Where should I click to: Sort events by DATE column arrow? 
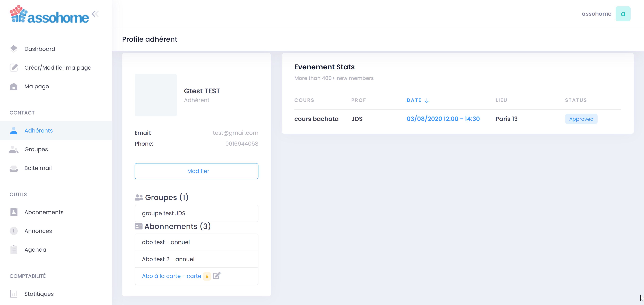tap(427, 101)
